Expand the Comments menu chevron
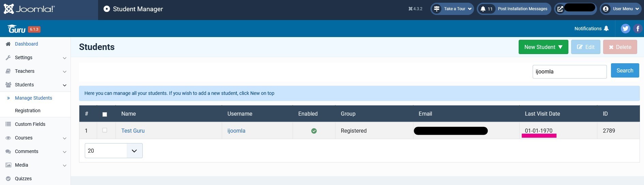This screenshot has height=185, width=644. pyautogui.click(x=64, y=152)
